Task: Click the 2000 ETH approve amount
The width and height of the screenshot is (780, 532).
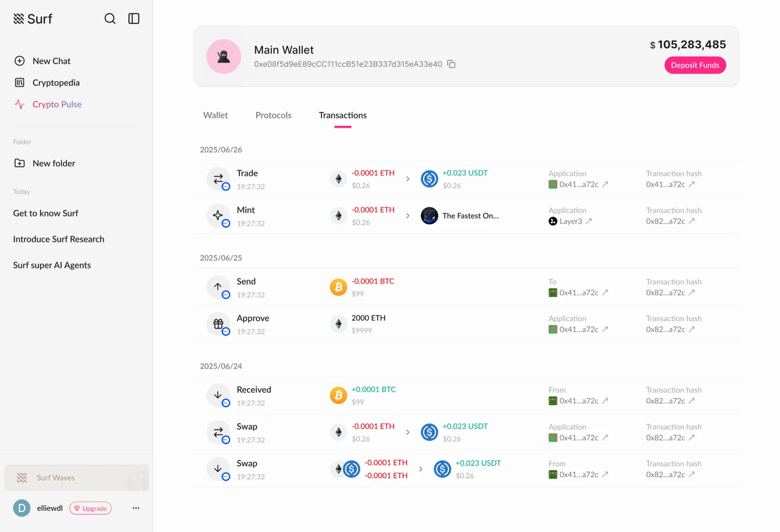Action: click(x=369, y=318)
